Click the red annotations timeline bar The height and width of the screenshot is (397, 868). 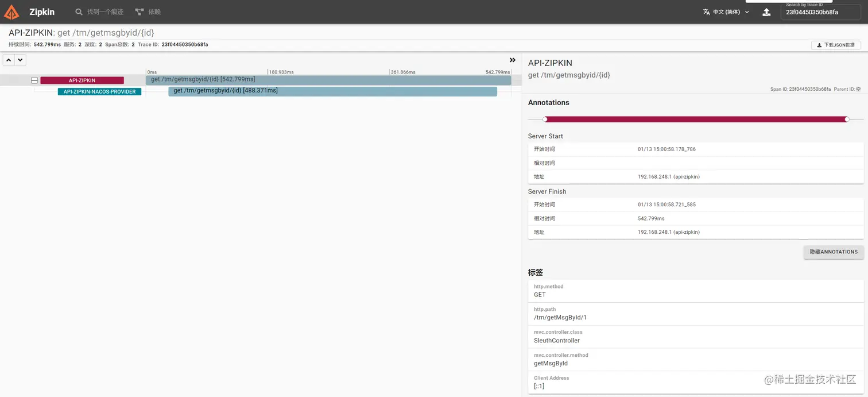696,119
